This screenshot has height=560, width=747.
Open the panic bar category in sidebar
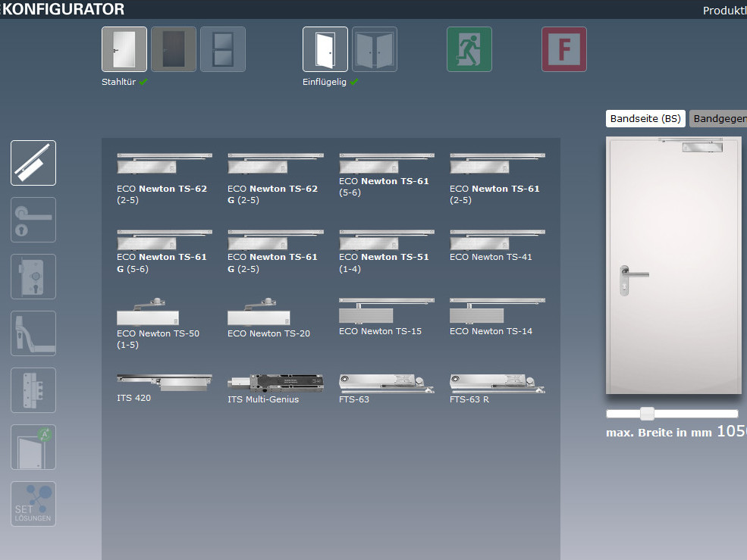click(x=33, y=333)
